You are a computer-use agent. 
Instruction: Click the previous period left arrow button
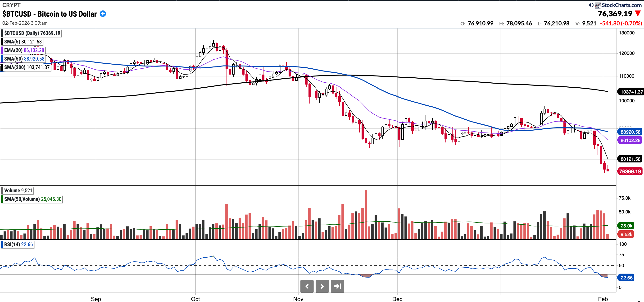307,286
